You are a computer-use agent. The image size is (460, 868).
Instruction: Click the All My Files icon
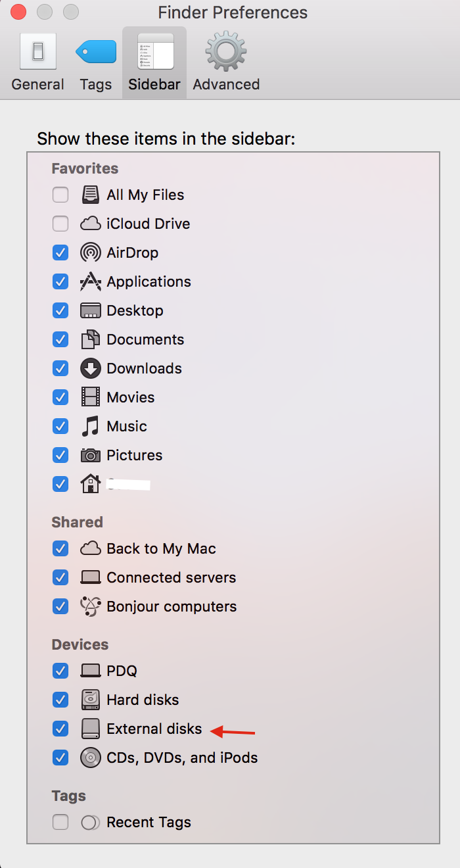point(91,195)
